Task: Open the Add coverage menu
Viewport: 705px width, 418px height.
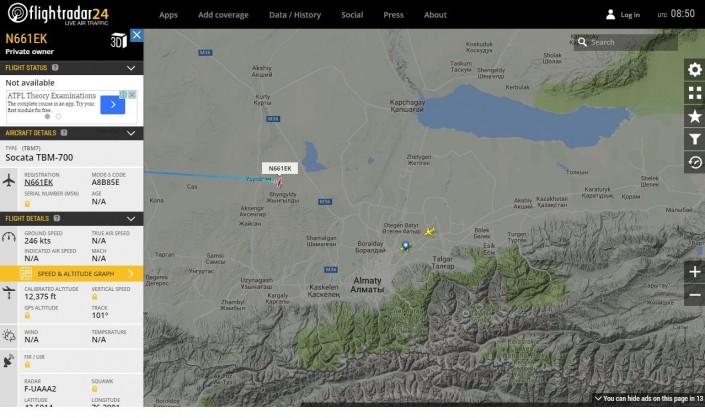Action: 223,15
